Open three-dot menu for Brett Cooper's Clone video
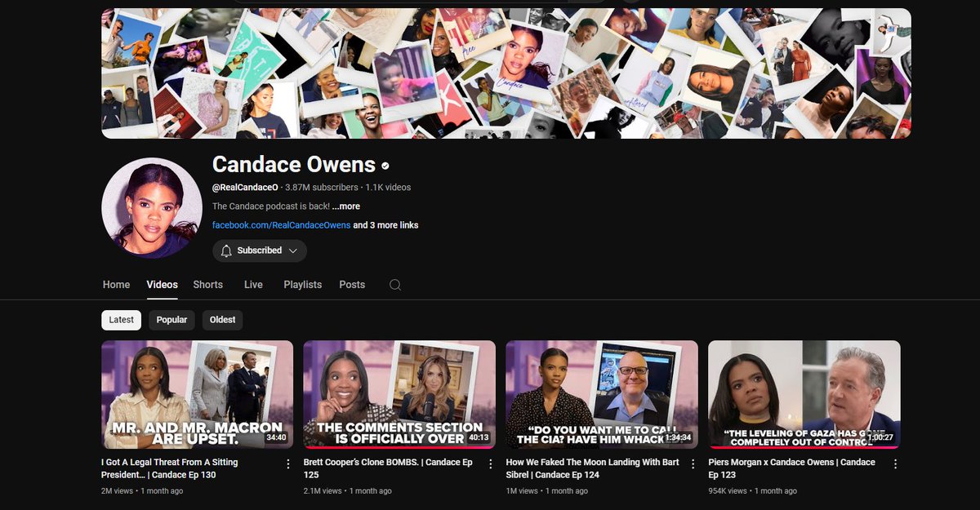This screenshot has height=510, width=980. point(491,463)
